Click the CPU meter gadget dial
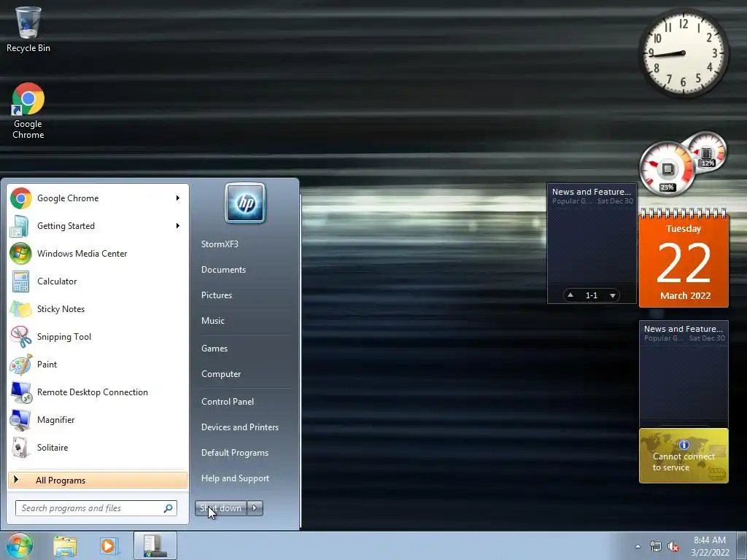747x560 pixels. tap(667, 168)
